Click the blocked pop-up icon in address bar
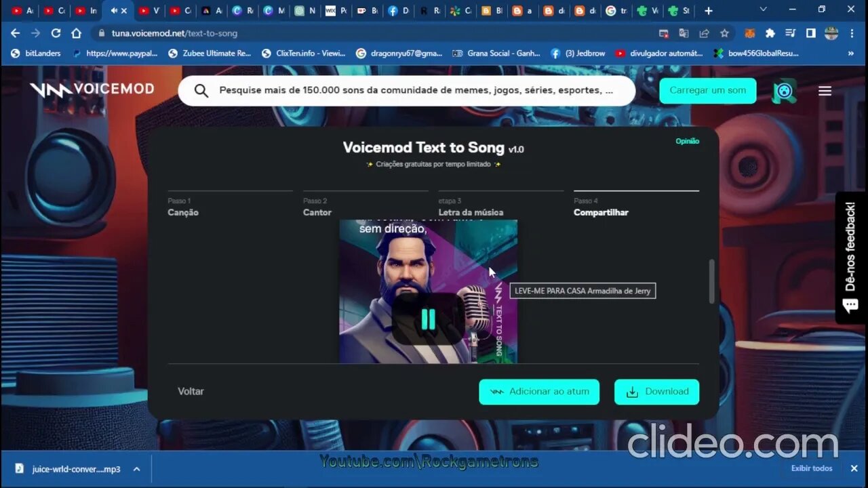The height and width of the screenshot is (488, 868). [663, 33]
